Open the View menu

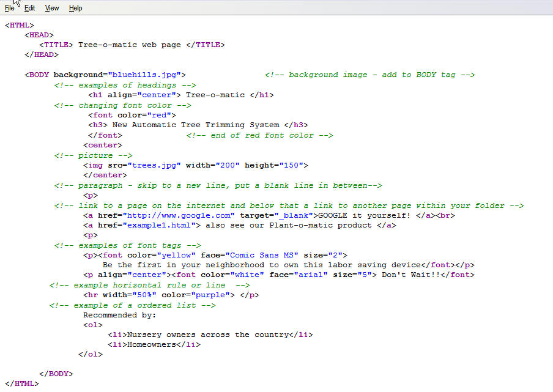pos(51,8)
